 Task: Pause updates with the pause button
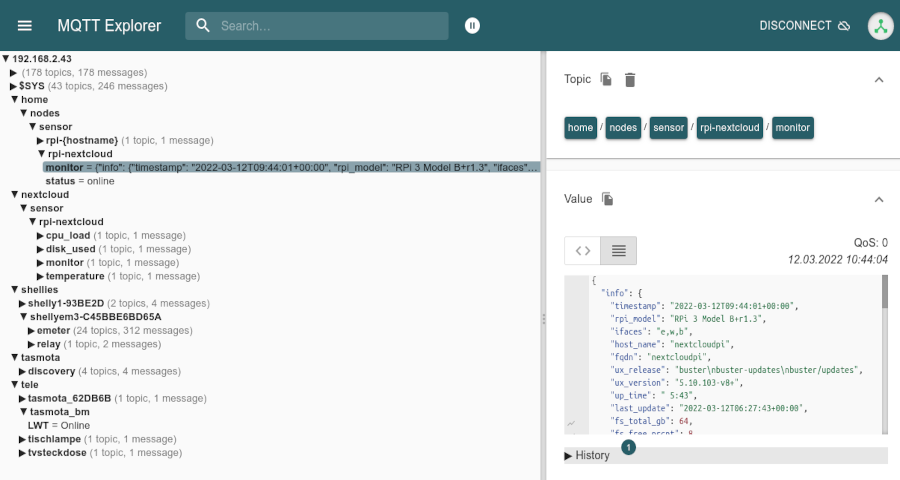[472, 26]
